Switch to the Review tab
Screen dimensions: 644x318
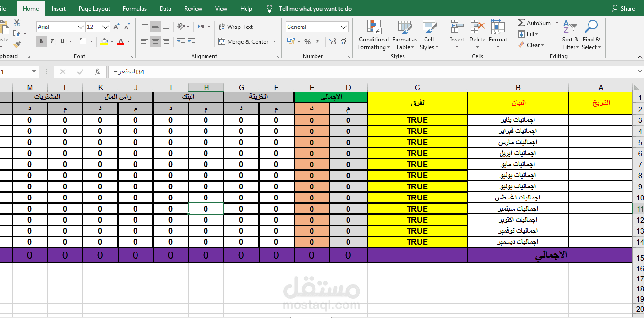pos(193,9)
